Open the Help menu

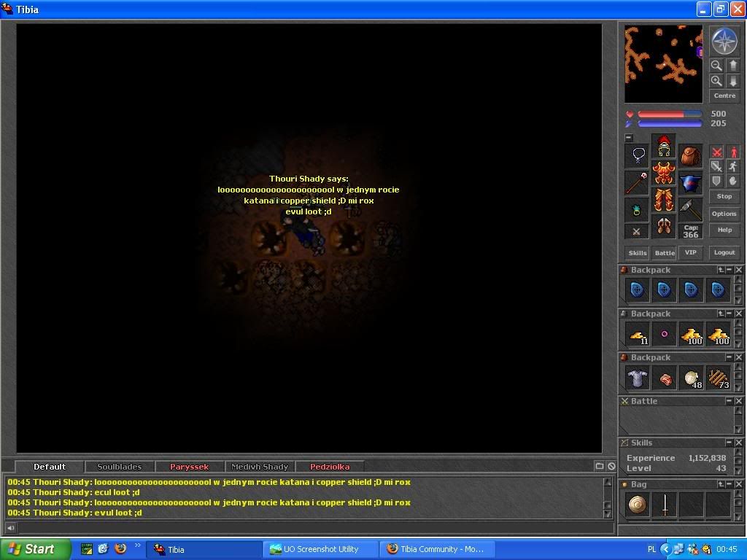click(724, 230)
